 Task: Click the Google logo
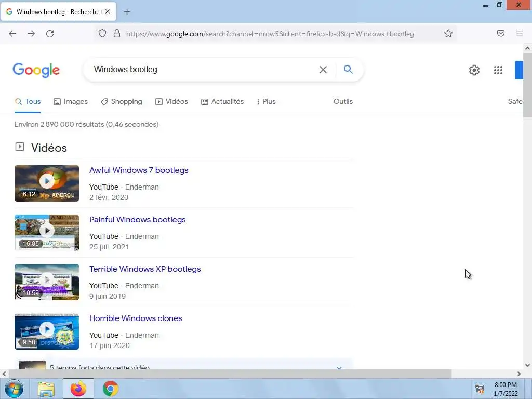(x=36, y=70)
